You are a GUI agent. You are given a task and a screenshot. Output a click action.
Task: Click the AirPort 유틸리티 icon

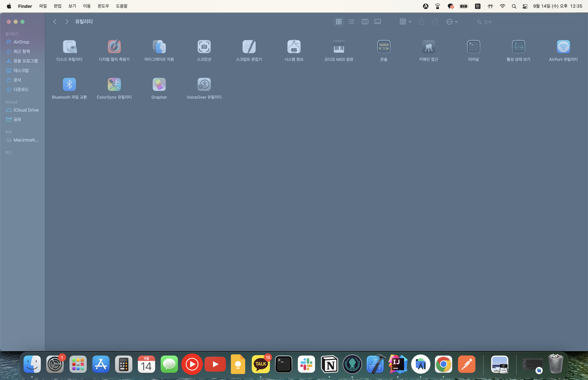[x=563, y=47]
